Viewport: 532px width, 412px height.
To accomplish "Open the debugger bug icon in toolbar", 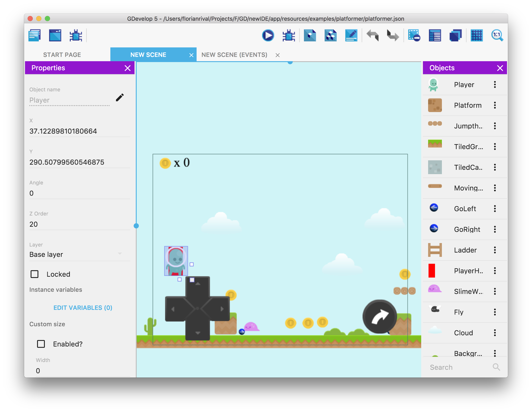I will (x=289, y=36).
